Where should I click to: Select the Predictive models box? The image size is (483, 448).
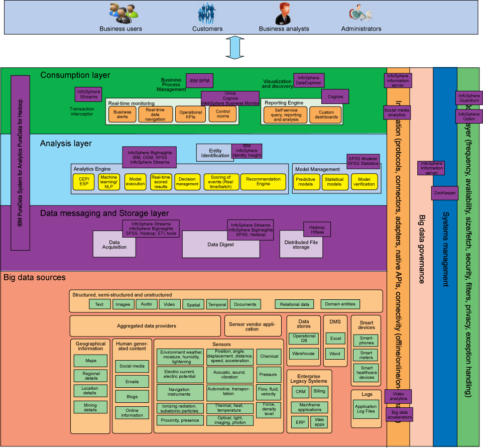[306, 182]
